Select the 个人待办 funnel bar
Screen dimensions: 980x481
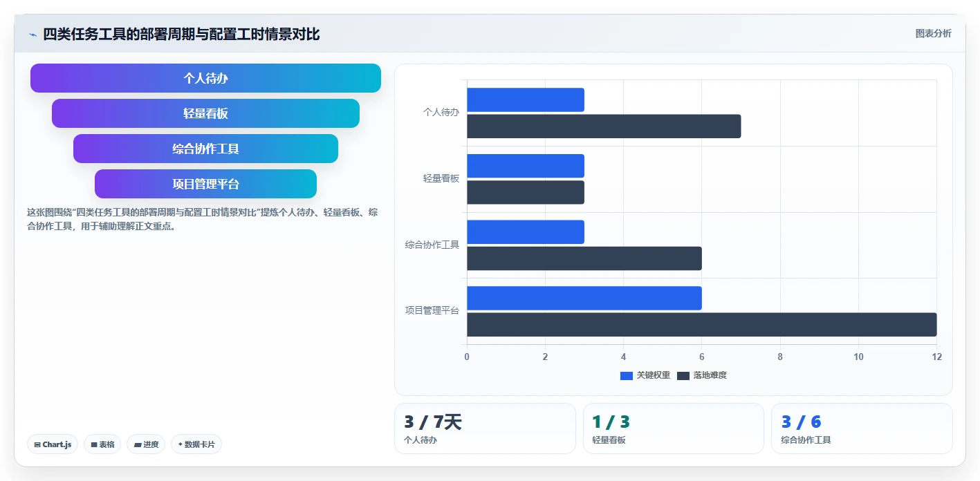coord(205,78)
